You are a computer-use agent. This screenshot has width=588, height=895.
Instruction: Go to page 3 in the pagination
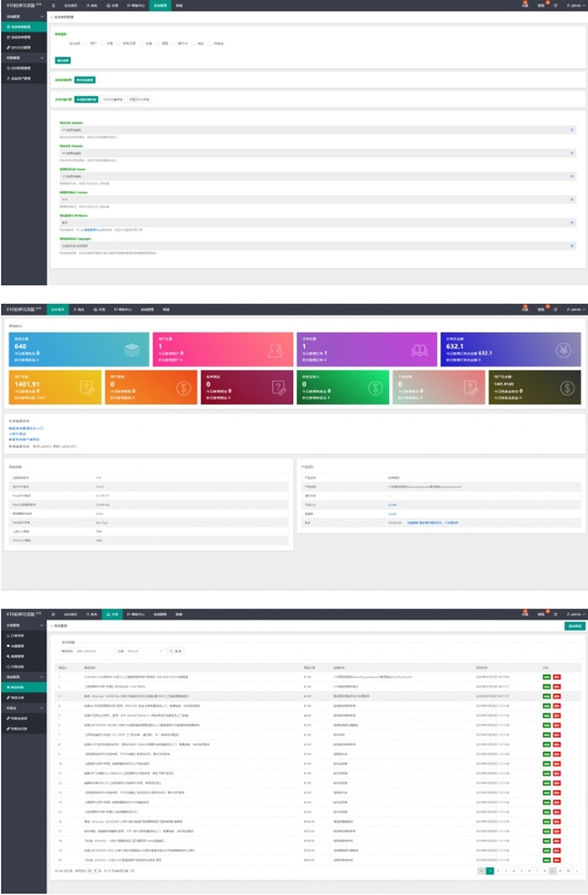(x=506, y=871)
